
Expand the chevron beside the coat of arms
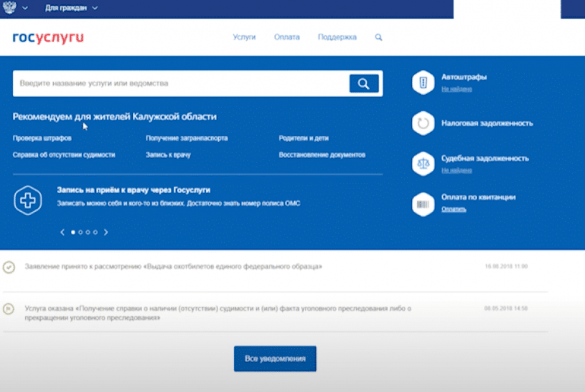point(25,8)
